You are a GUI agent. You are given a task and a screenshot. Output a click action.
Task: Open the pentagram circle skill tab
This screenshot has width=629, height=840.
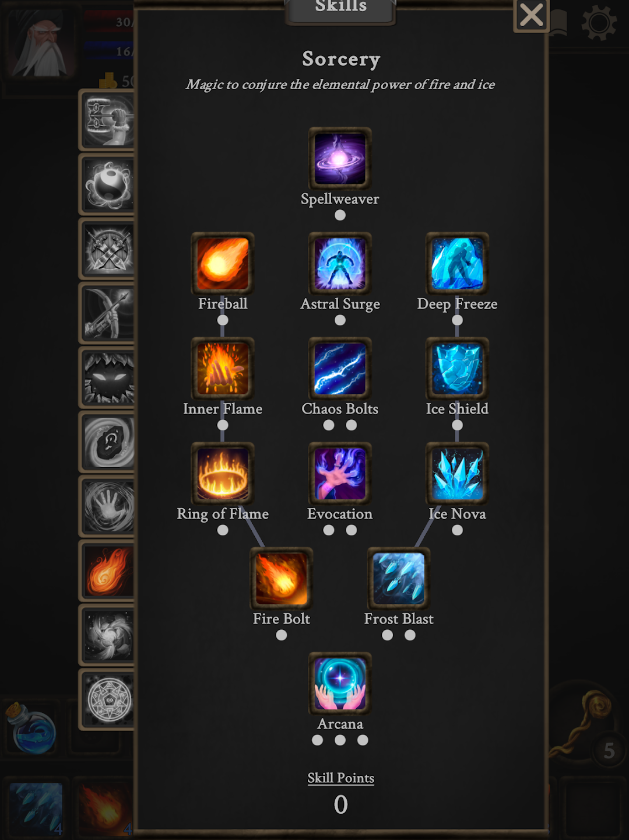click(107, 699)
